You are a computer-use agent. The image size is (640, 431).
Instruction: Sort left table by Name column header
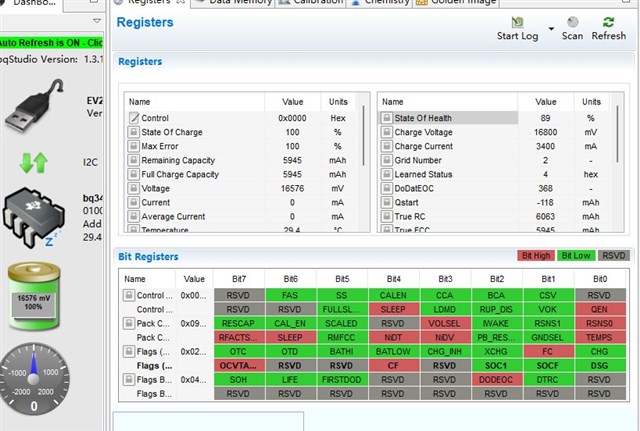click(x=194, y=102)
